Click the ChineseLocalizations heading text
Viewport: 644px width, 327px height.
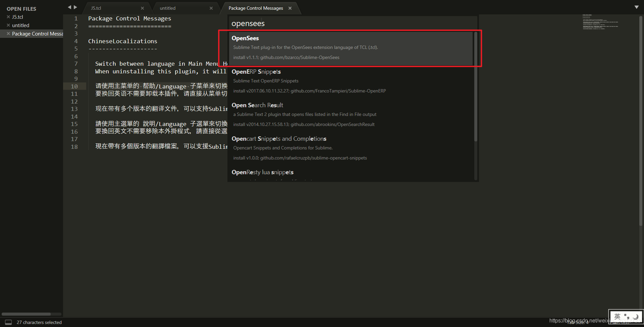[x=123, y=41]
